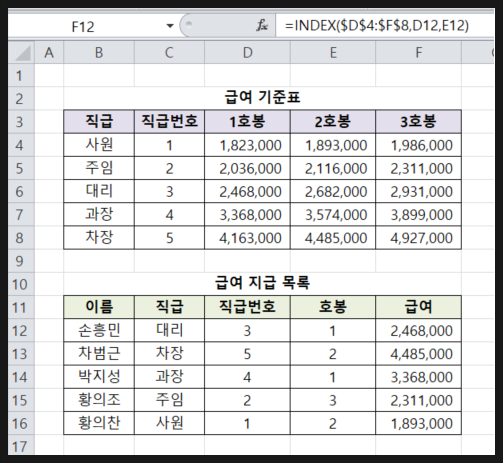
Task: Click header cell 2호봉
Action: [333, 122]
